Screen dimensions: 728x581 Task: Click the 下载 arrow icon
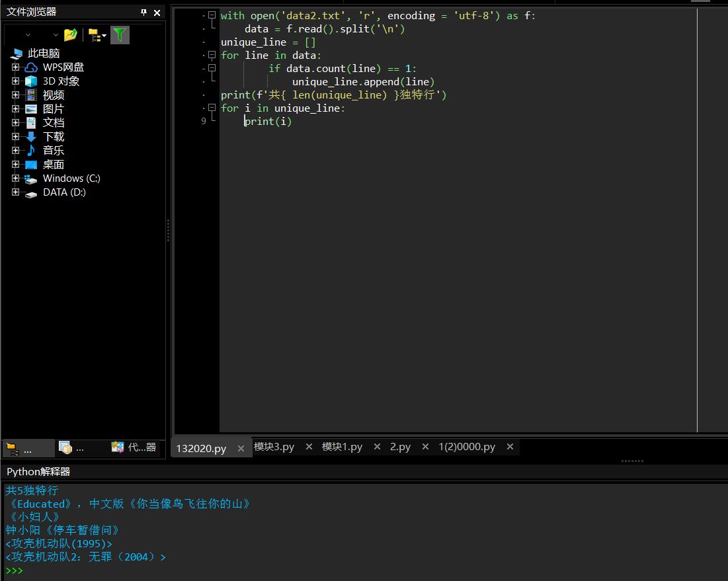tap(31, 136)
